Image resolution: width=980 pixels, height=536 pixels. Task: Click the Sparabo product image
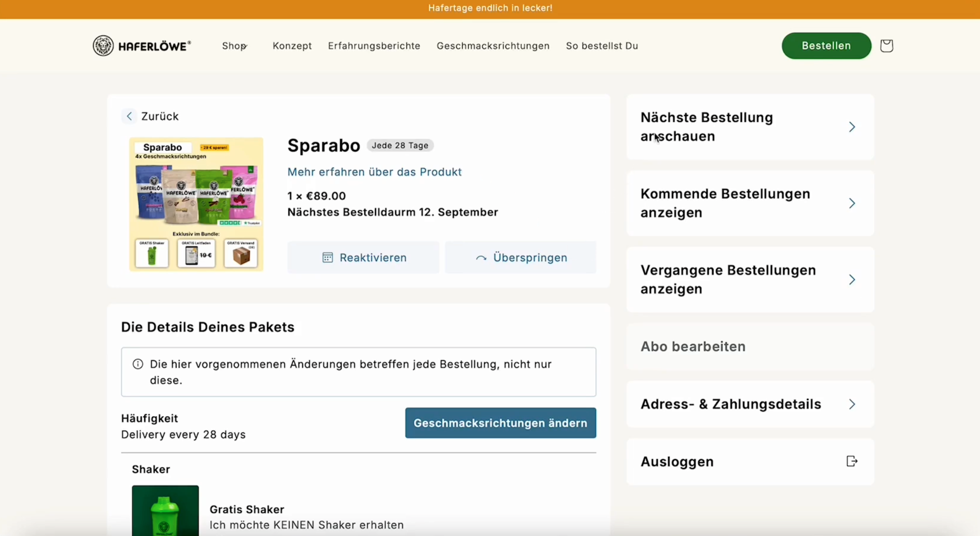[x=196, y=204]
